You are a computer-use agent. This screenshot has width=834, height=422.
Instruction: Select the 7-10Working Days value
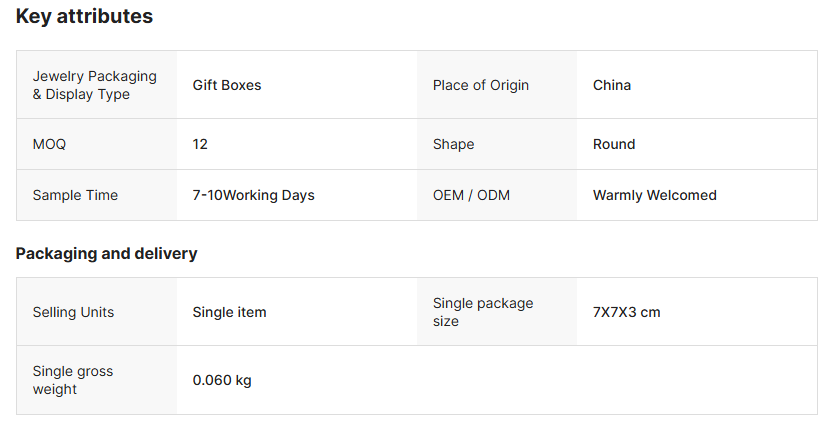coord(253,195)
